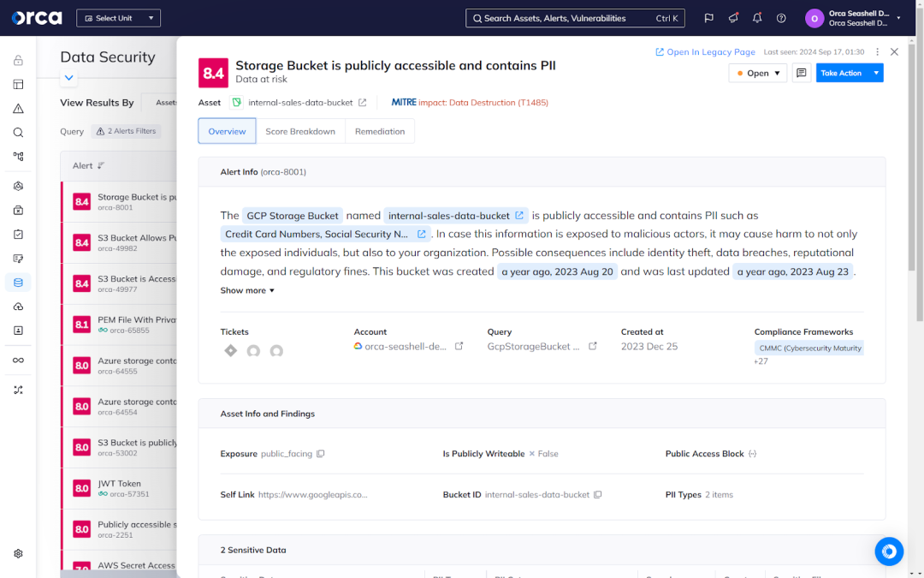924x578 pixels.
Task: Open the identity badge icon in sidebar
Action: (x=18, y=331)
